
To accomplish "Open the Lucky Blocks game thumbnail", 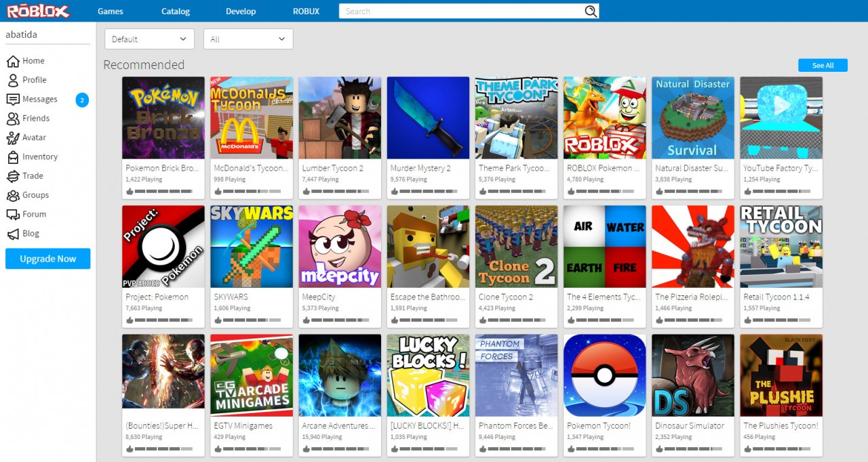I will tap(429, 375).
